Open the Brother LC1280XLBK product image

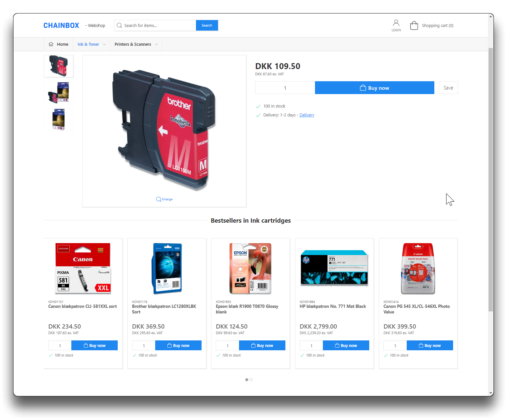(x=167, y=268)
